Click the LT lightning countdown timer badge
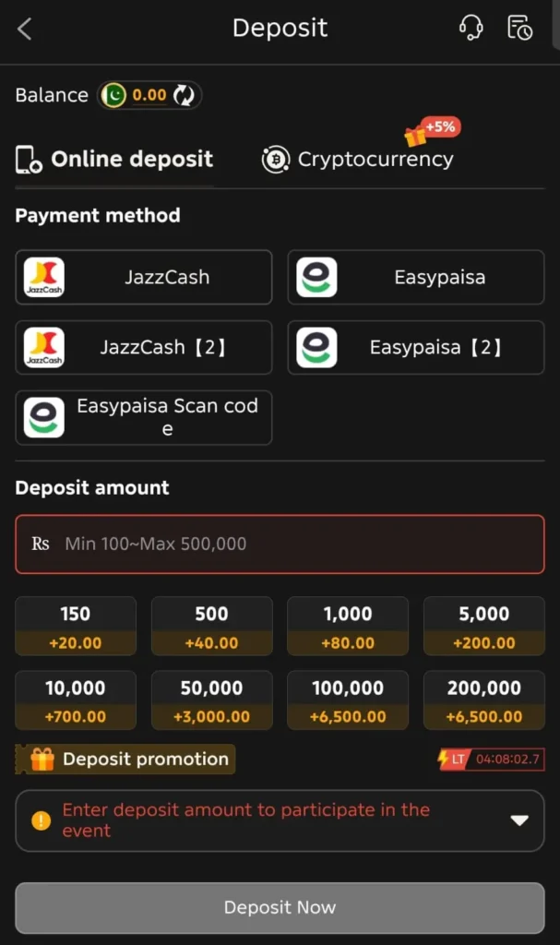Image resolution: width=560 pixels, height=945 pixels. tap(492, 759)
